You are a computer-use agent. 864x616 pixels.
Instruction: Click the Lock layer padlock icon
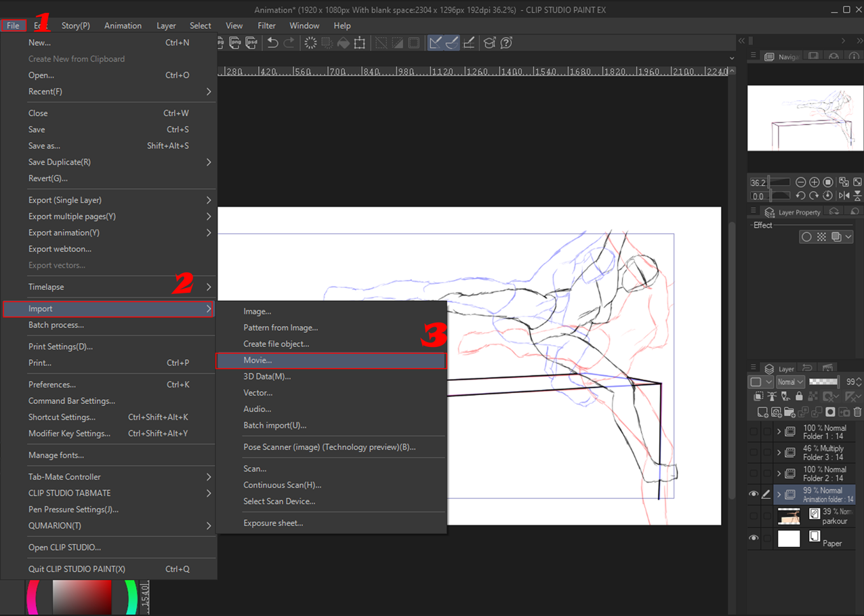click(799, 396)
